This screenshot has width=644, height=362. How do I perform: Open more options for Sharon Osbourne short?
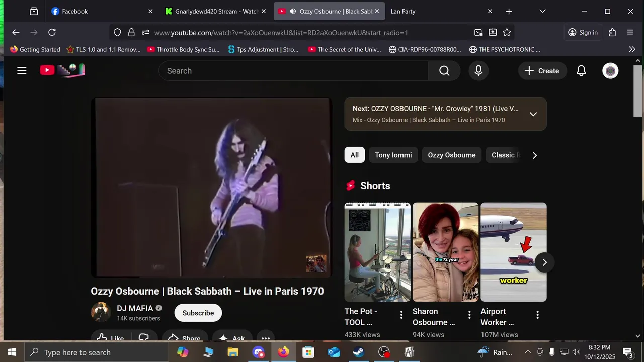coord(469,315)
